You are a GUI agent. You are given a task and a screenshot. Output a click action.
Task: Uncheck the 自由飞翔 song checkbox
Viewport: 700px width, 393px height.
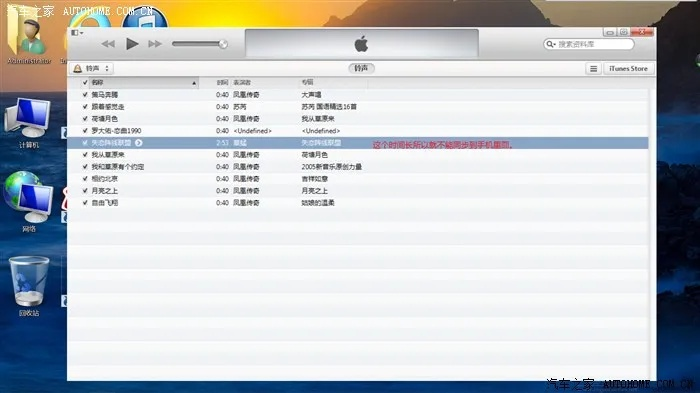(x=85, y=203)
